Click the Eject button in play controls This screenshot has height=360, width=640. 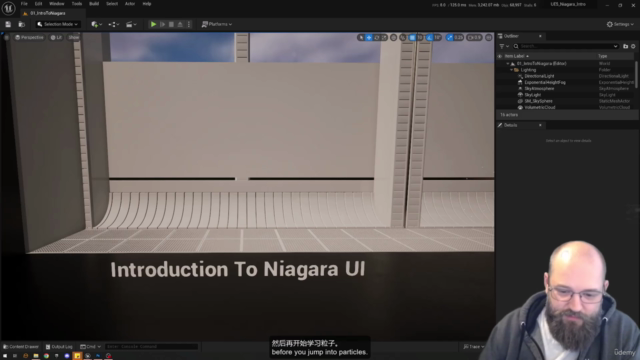[180, 24]
